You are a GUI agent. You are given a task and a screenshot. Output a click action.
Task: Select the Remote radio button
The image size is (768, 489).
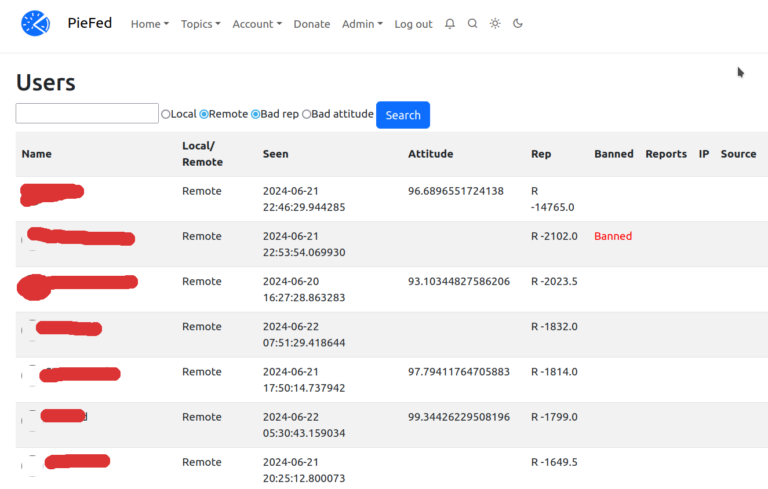coord(204,115)
